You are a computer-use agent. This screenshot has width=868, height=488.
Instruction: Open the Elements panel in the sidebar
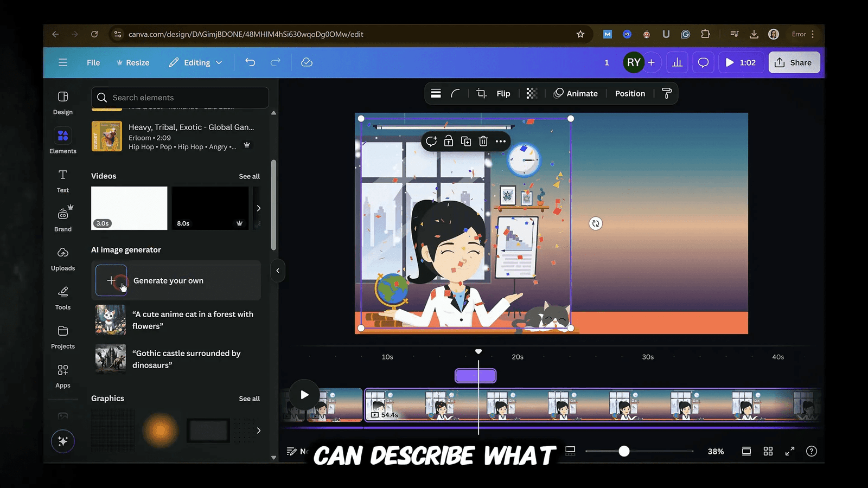click(x=62, y=141)
